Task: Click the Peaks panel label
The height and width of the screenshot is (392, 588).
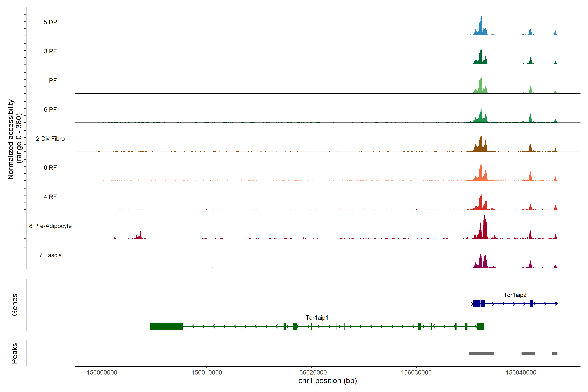Action: tap(15, 353)
